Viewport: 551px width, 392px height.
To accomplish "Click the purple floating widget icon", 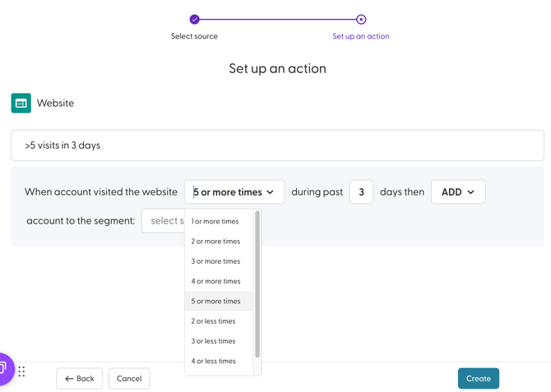I will pyautogui.click(x=5, y=368).
